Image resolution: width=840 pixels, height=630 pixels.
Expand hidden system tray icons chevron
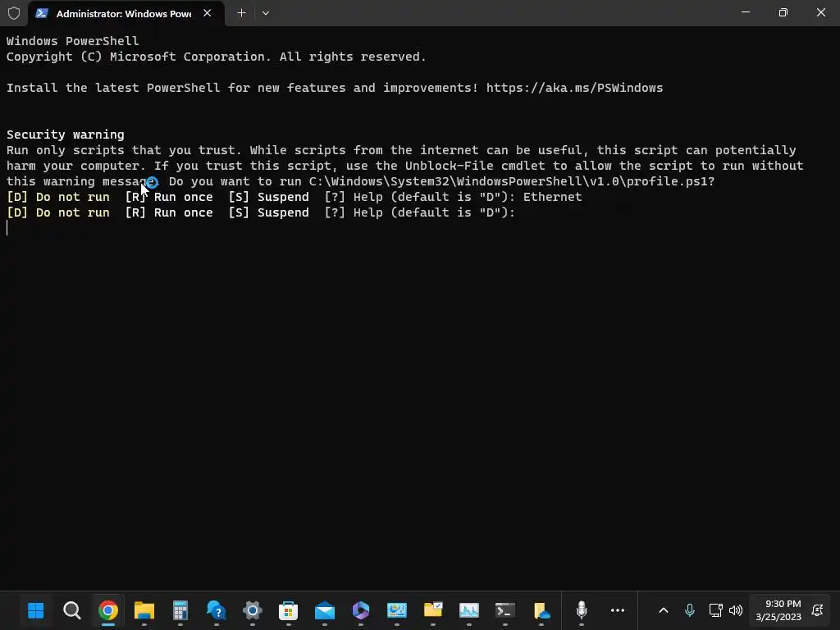click(x=663, y=610)
